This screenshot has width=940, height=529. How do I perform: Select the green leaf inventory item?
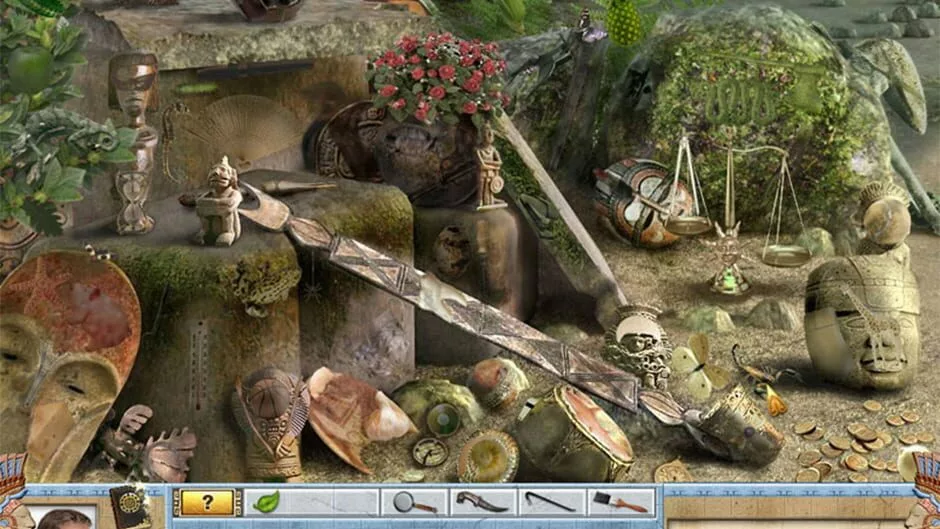(x=266, y=502)
